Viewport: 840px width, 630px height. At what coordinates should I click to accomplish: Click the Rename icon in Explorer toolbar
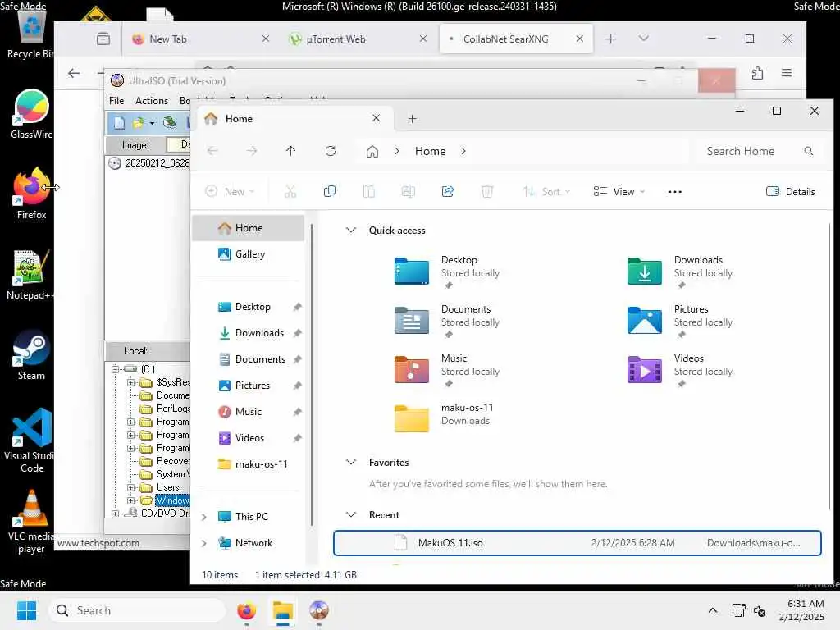pyautogui.click(x=409, y=191)
